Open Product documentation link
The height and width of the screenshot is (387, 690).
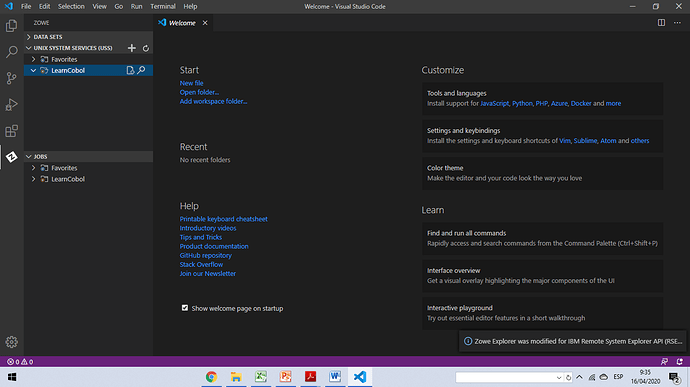[214, 246]
